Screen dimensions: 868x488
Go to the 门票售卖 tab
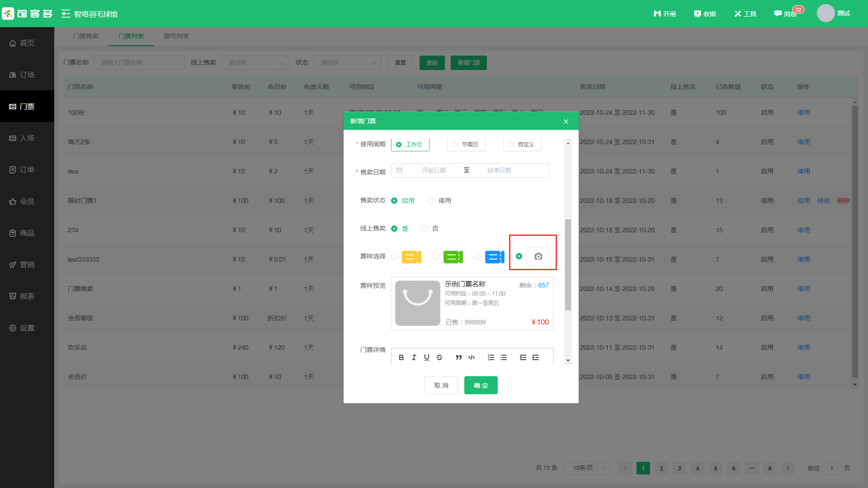[x=86, y=36]
